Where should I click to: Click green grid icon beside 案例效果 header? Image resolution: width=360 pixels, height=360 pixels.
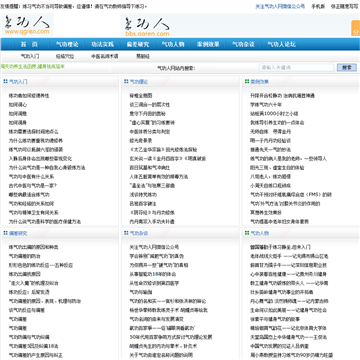[x=247, y=81]
